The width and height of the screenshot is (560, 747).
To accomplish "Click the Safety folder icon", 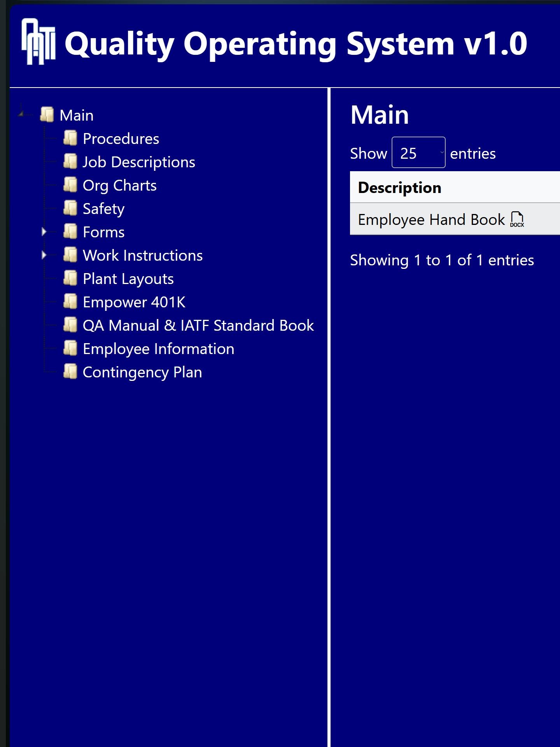I will tap(70, 208).
